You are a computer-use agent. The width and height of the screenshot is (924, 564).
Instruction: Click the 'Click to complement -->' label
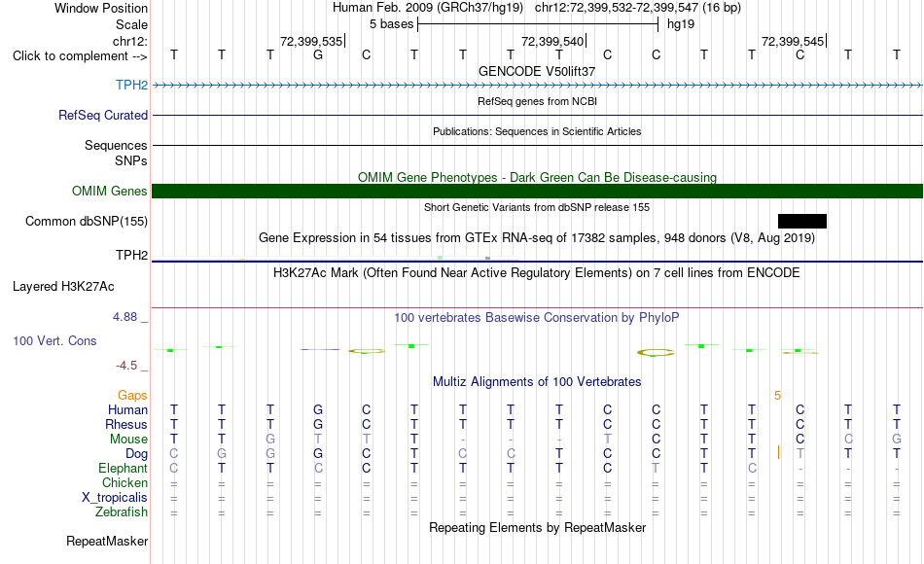click(x=80, y=56)
